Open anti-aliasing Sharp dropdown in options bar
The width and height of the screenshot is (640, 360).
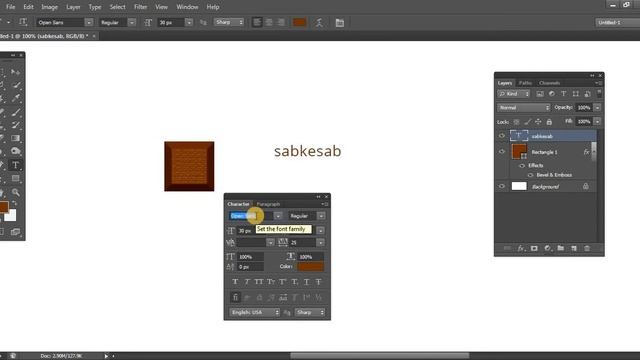(x=229, y=22)
